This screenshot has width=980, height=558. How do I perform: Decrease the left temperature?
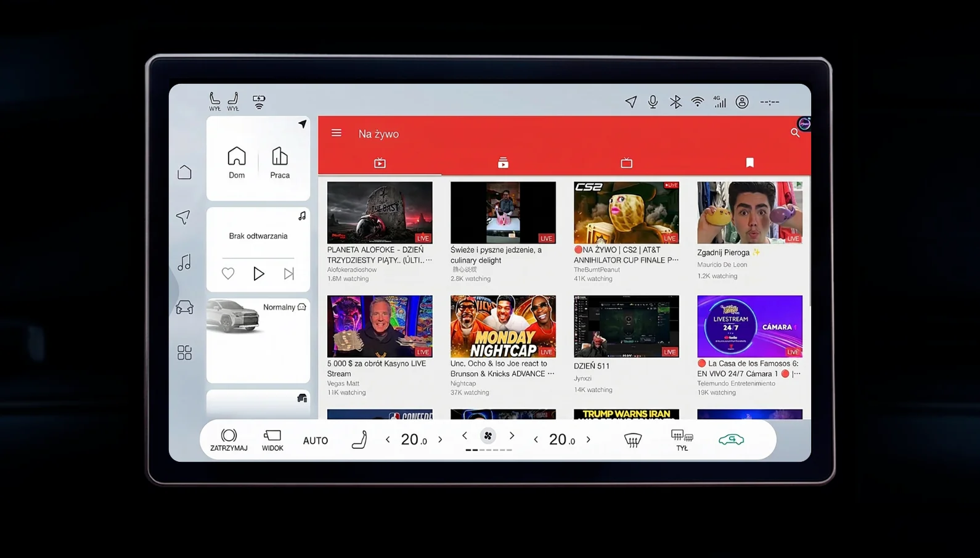coord(388,440)
